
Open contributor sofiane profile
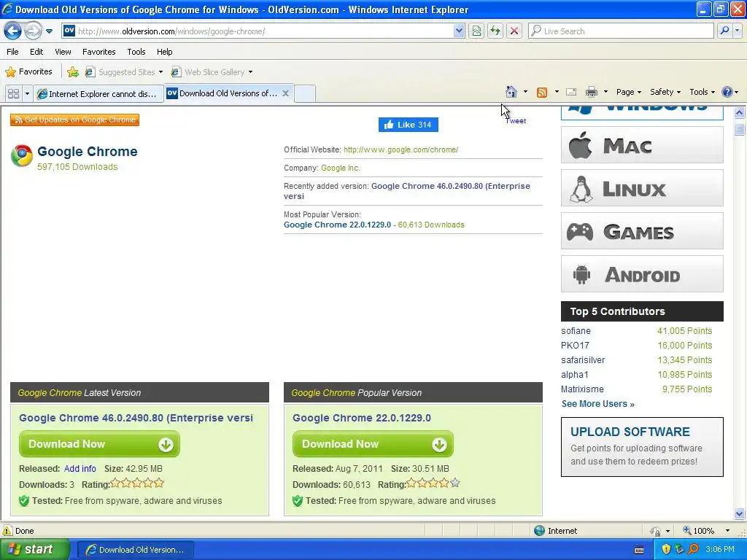(576, 331)
